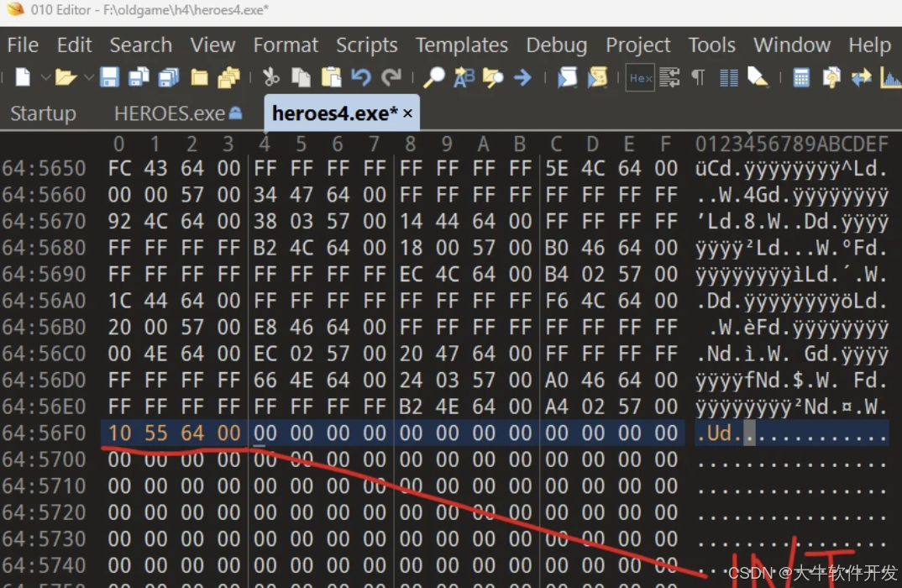Click byte FC on row 64:5650

click(119, 169)
